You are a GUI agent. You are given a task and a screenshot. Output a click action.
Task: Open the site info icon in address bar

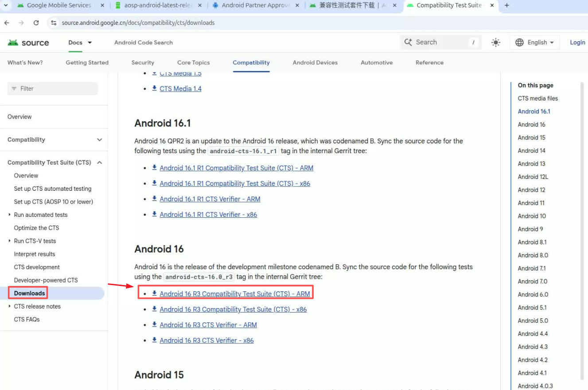(54, 23)
